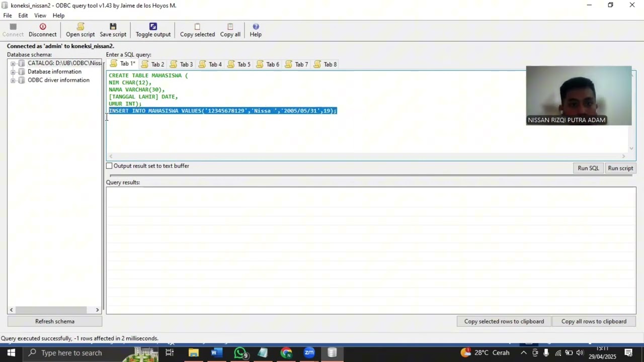644x362 pixels.
Task: Click the Refresh schema button
Action: (55, 321)
